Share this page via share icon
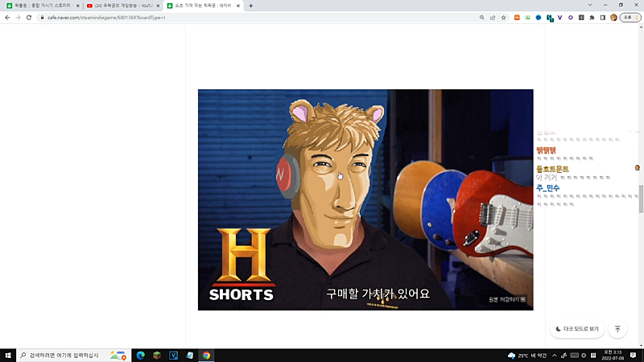The height and width of the screenshot is (362, 644). (x=493, y=18)
